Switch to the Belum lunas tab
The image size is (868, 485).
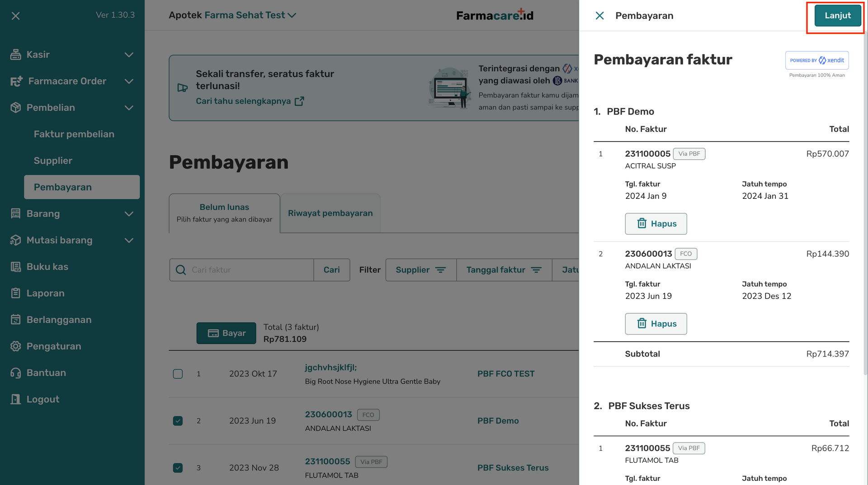pos(225,213)
